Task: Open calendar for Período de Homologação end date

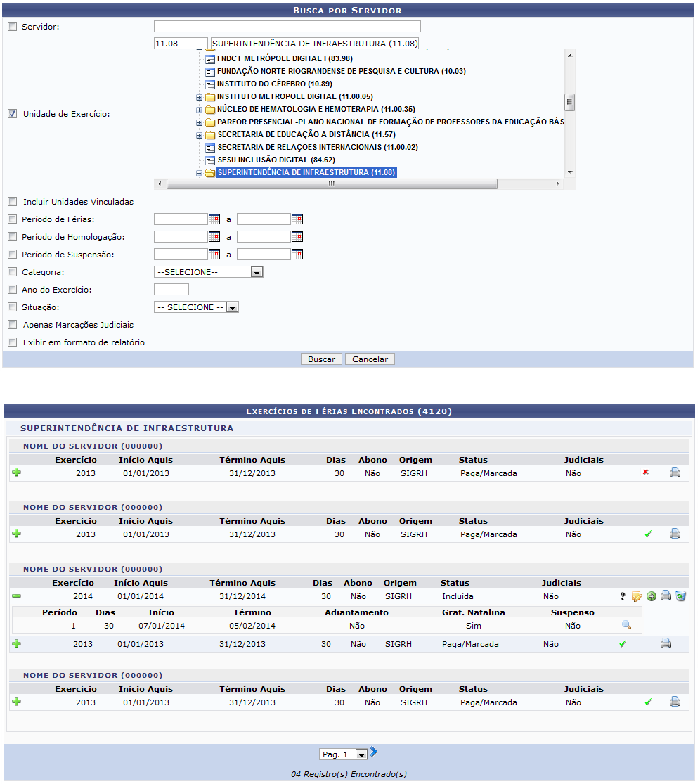Action: (x=297, y=236)
